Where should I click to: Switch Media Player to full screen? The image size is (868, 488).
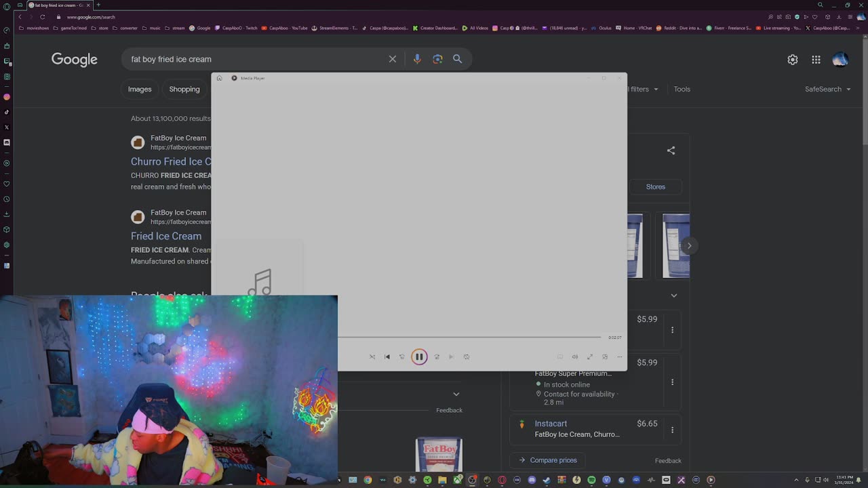(x=590, y=357)
